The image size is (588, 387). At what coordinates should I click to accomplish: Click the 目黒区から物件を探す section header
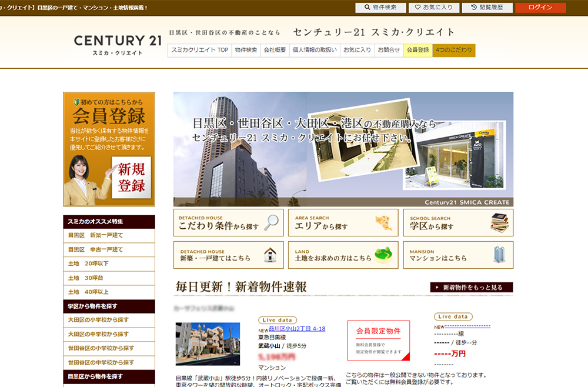click(109, 376)
